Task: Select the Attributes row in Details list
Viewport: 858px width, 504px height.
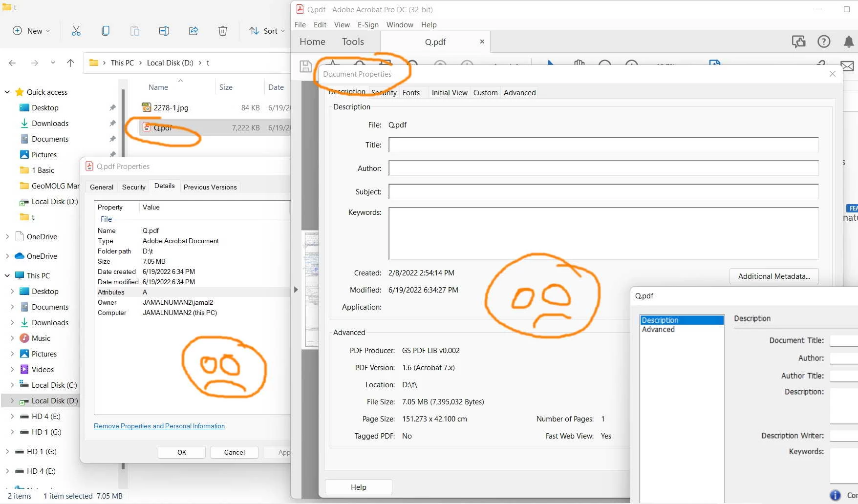Action: coord(193,292)
